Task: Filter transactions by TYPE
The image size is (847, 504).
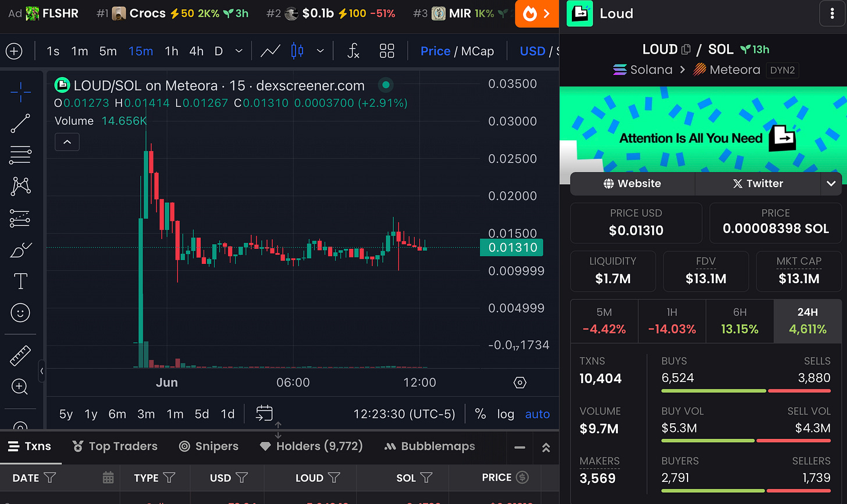Action: pyautogui.click(x=169, y=478)
